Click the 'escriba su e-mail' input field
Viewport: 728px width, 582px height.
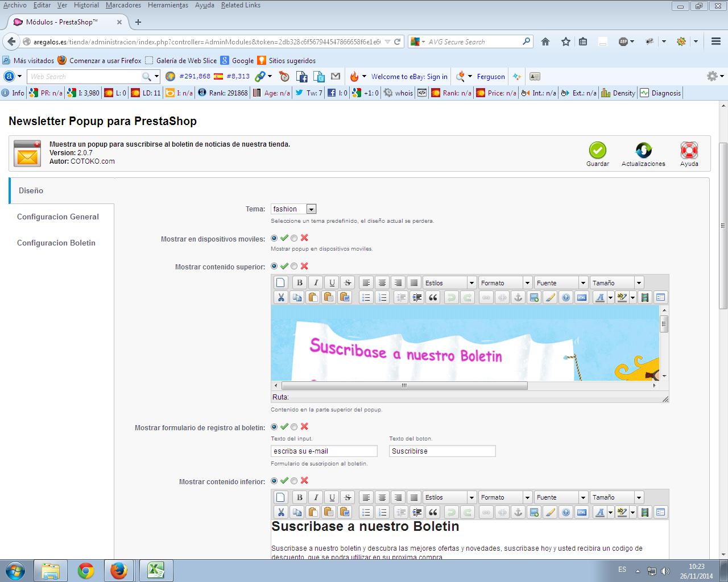[x=324, y=451]
